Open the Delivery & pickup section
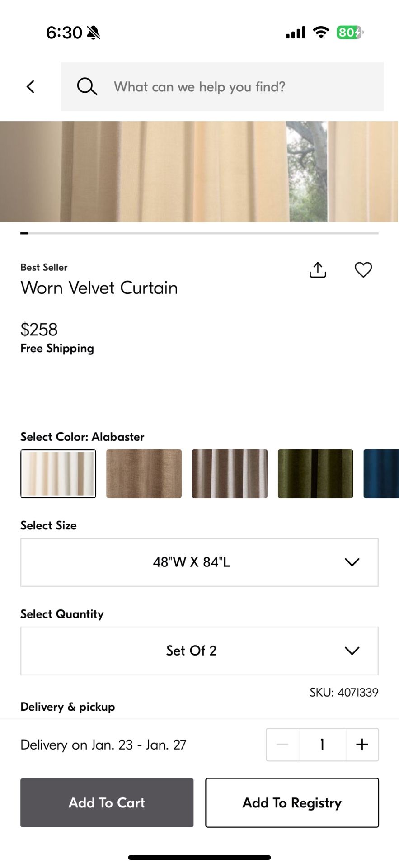The width and height of the screenshot is (399, 868). pyautogui.click(x=67, y=707)
